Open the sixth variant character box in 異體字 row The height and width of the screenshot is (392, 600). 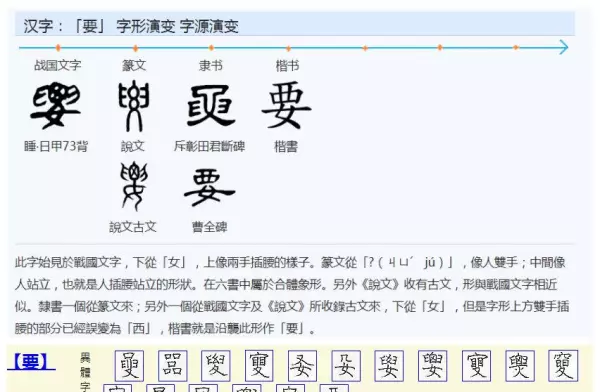[346, 366]
